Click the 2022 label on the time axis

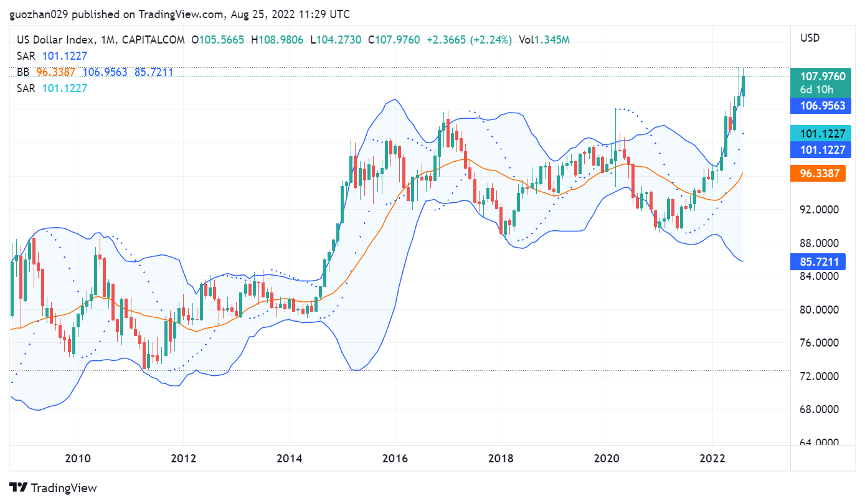[x=712, y=459]
